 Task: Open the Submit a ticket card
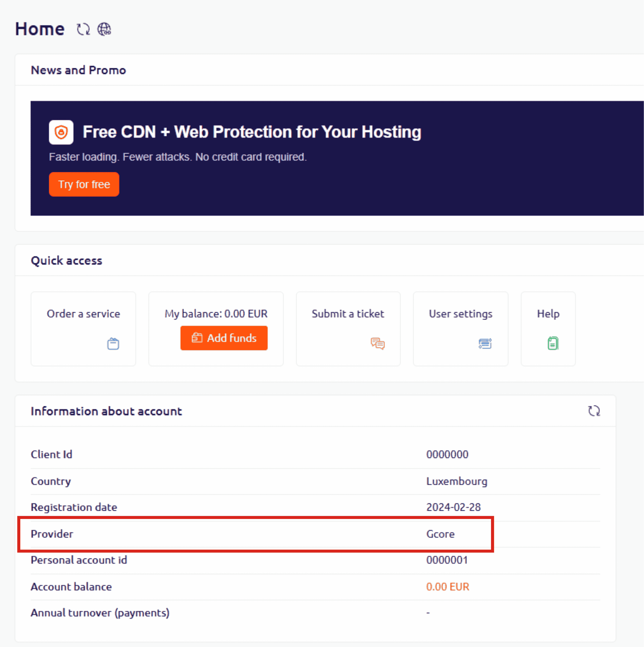(x=348, y=329)
